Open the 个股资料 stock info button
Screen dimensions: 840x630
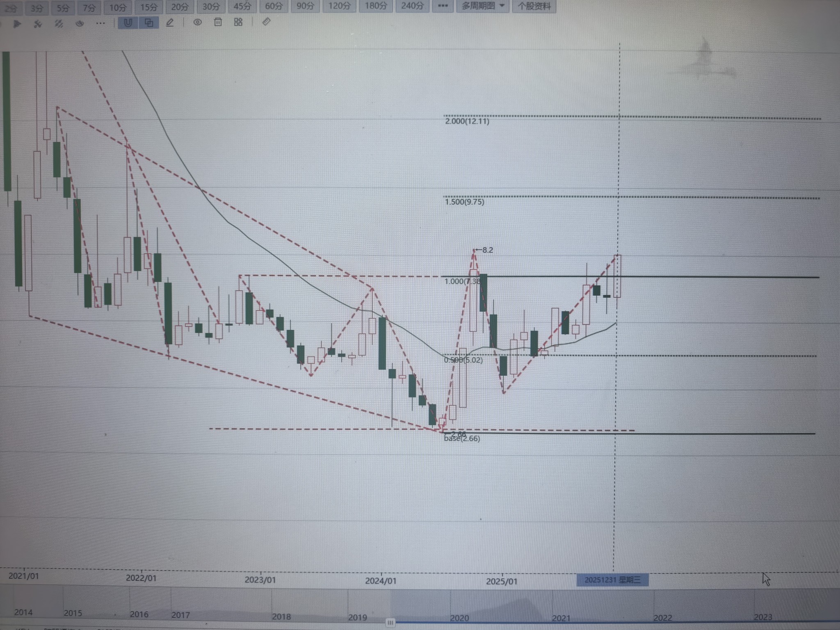pos(534,6)
